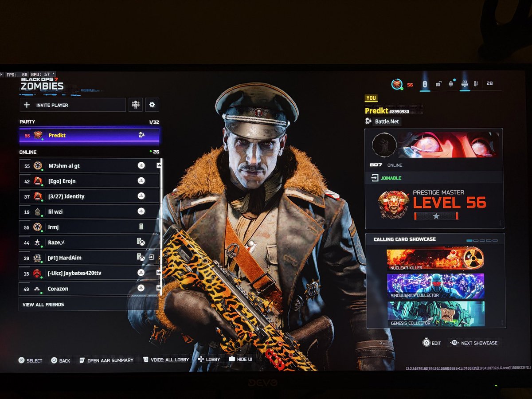The height and width of the screenshot is (399, 532).
Task: Click Edit under the calling card showcase
Action: click(x=431, y=343)
